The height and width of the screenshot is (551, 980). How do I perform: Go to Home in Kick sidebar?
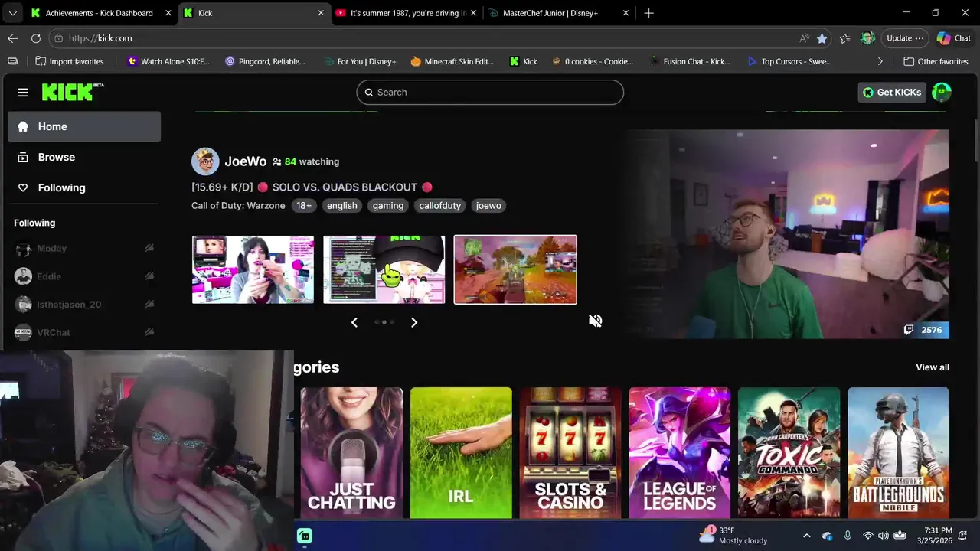coord(84,126)
